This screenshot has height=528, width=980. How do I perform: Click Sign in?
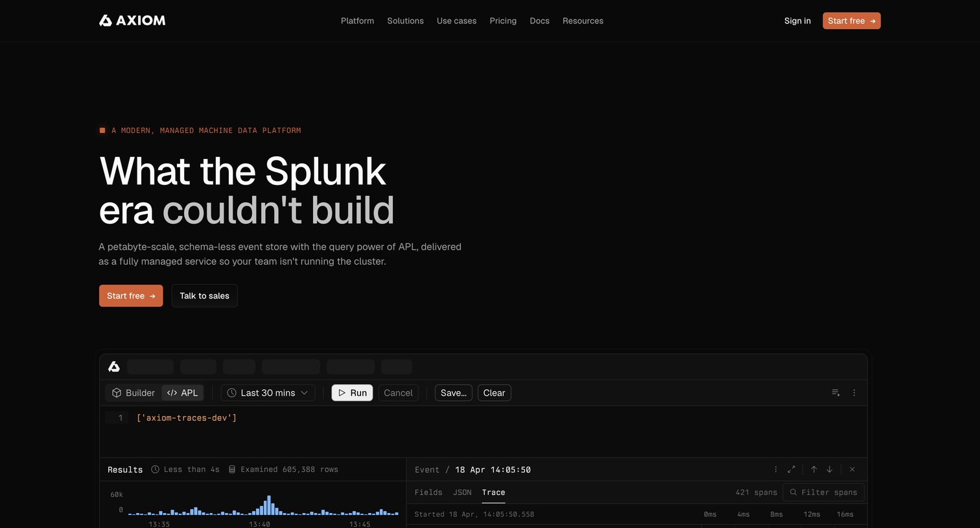point(797,21)
